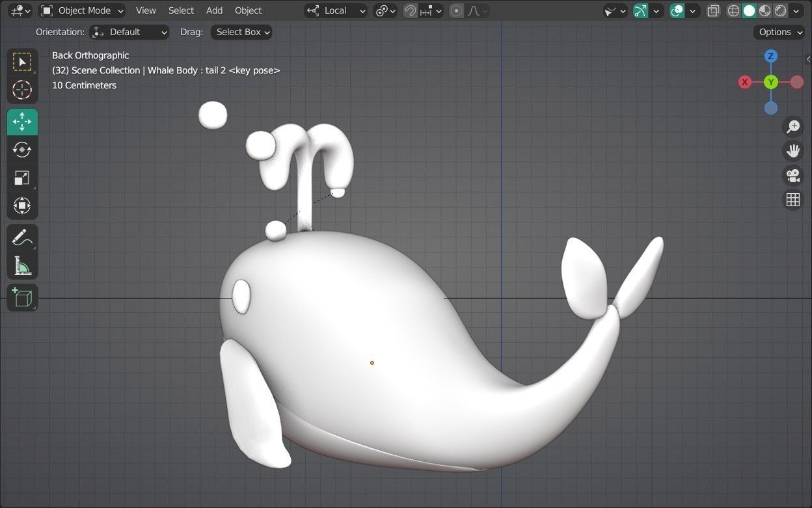Open the Object Mode dropdown
The height and width of the screenshot is (508, 812).
pos(82,10)
